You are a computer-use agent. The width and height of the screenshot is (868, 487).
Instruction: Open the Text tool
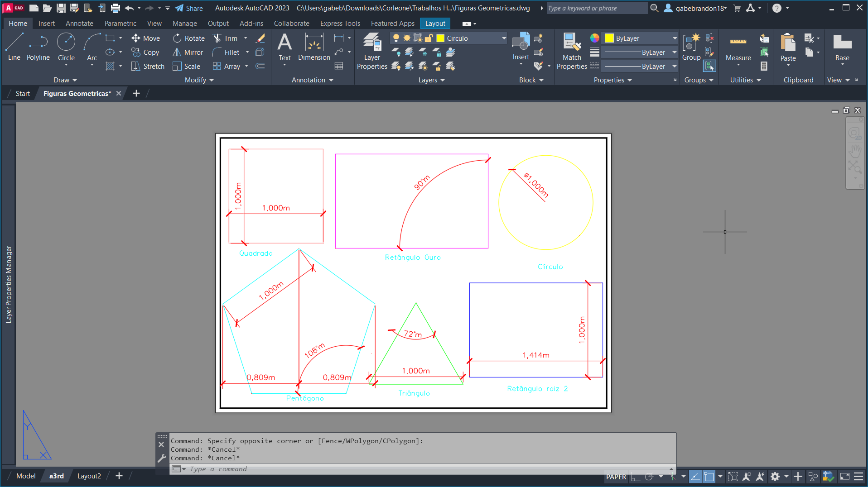285,45
